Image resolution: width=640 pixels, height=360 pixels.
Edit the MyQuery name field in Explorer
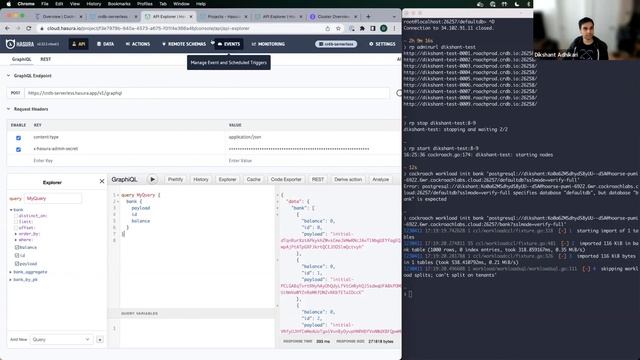pyautogui.click(x=53, y=198)
